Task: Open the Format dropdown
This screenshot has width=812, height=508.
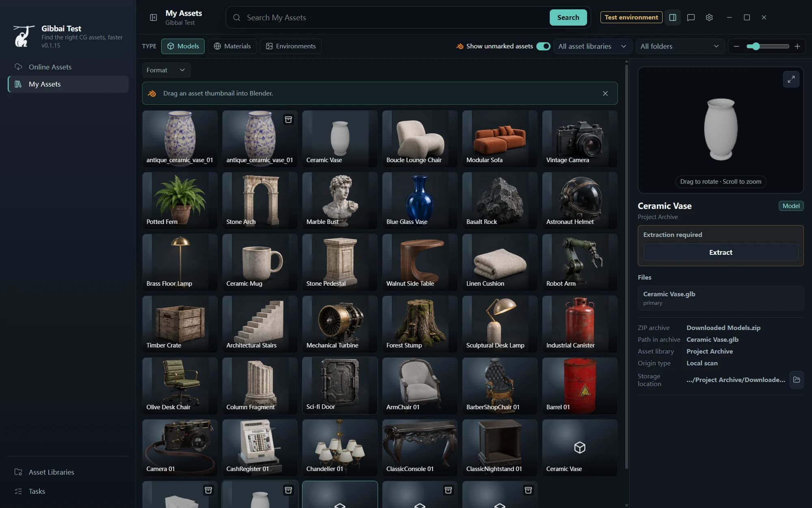Action: [x=166, y=70]
